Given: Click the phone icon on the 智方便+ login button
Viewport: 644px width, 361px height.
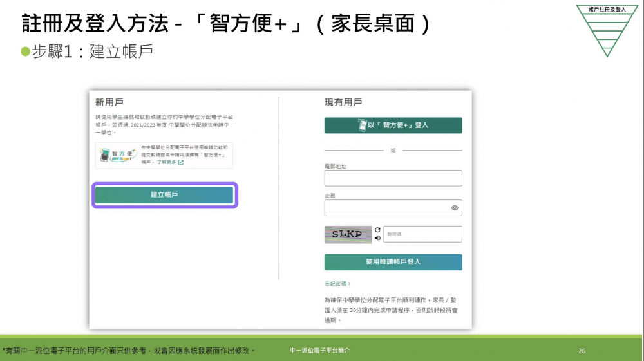Looking at the screenshot, I should click(x=362, y=125).
